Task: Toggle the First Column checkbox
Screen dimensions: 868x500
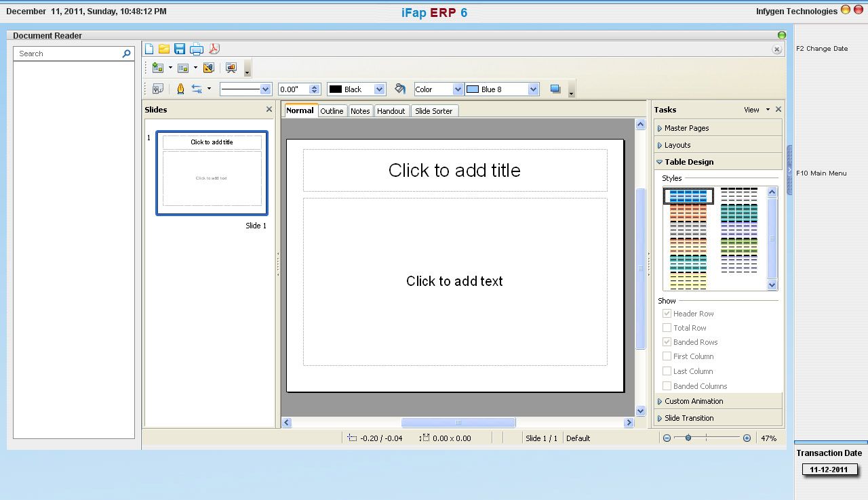Action: [x=667, y=356]
